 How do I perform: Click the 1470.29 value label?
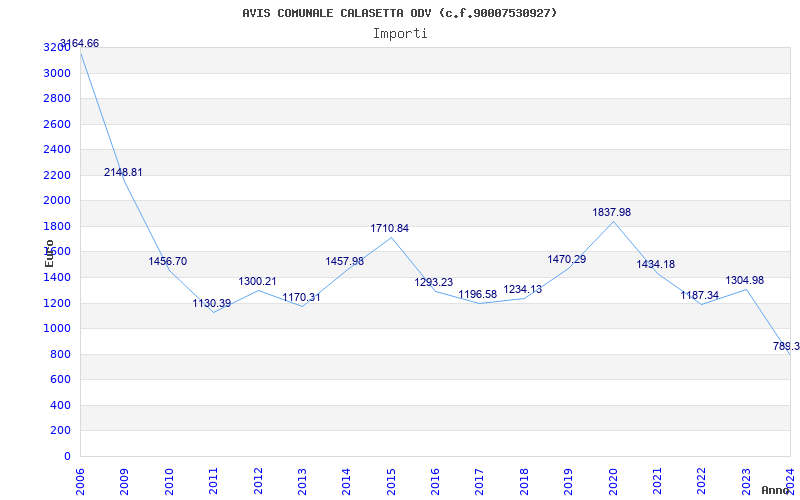tap(567, 259)
